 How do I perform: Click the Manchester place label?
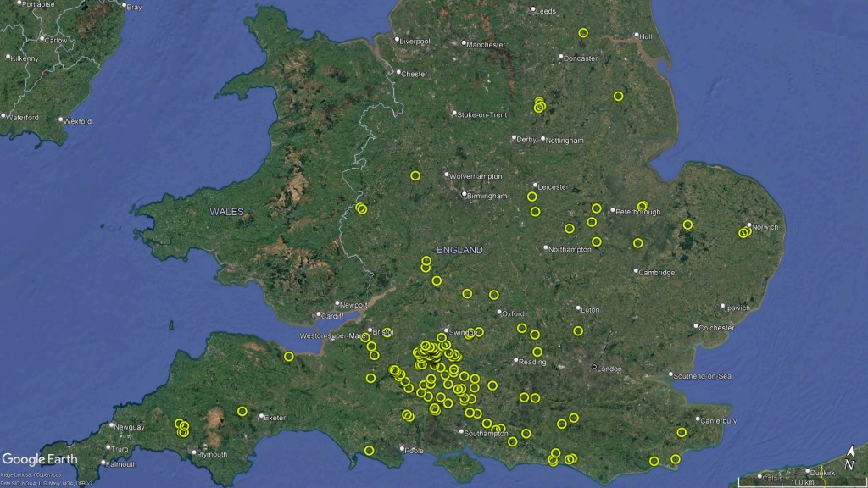[485, 45]
